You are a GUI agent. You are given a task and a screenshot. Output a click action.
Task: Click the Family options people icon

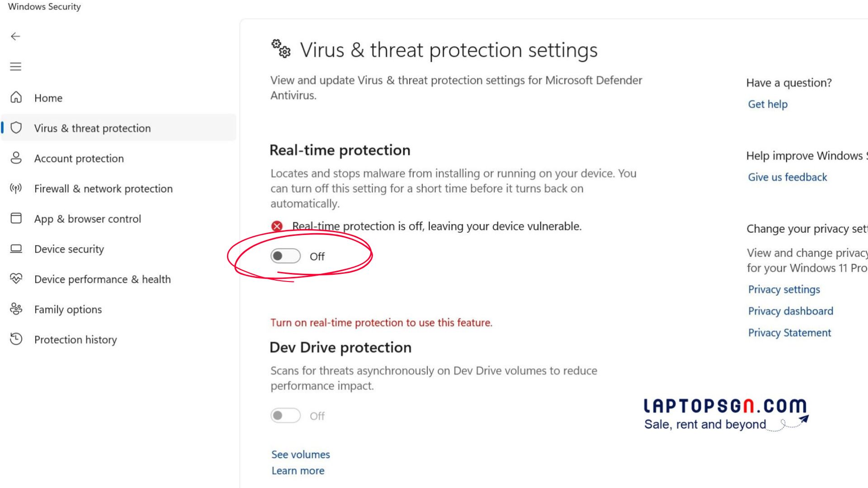(x=16, y=309)
